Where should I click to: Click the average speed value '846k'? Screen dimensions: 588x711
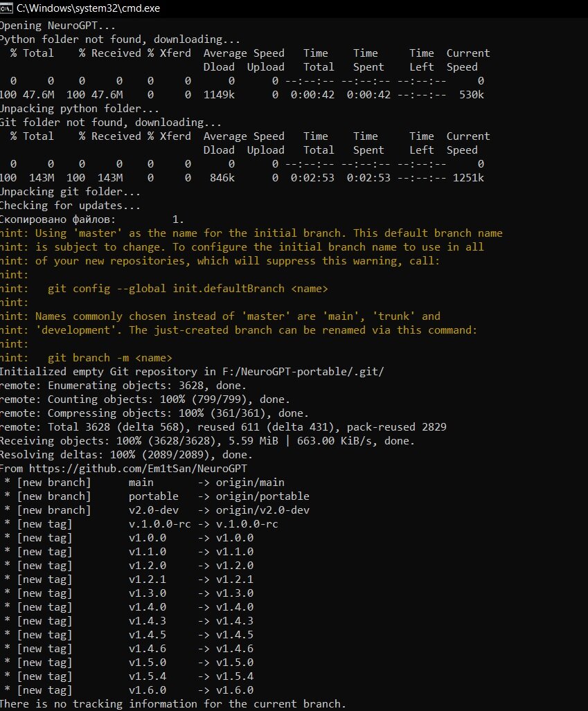click(x=222, y=178)
